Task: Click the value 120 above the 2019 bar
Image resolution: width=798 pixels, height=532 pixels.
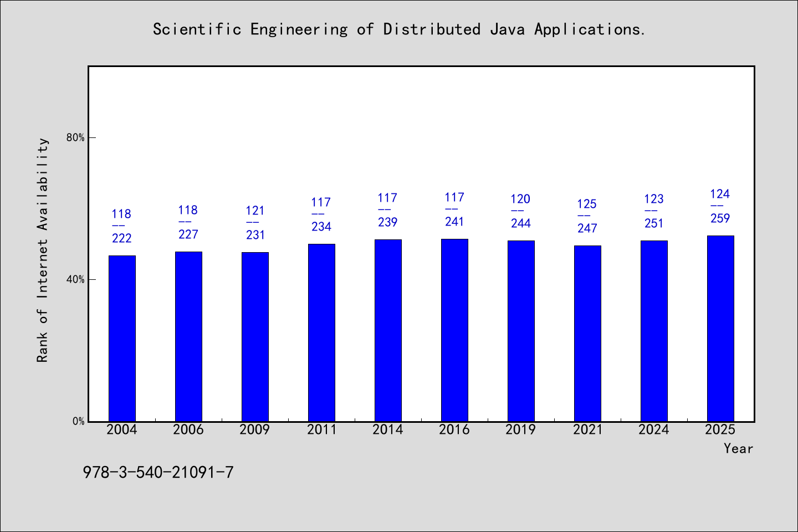Action: [521, 199]
